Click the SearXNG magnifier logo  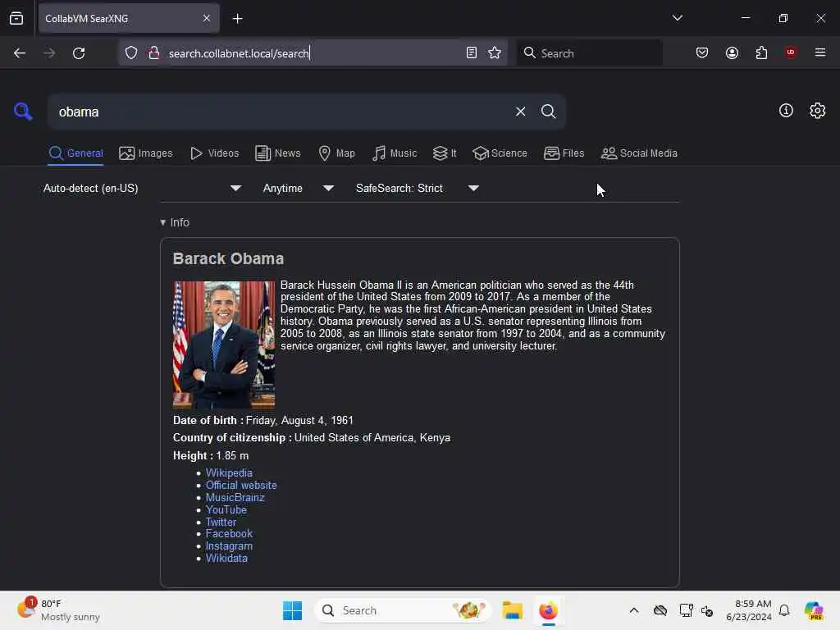tap(23, 112)
